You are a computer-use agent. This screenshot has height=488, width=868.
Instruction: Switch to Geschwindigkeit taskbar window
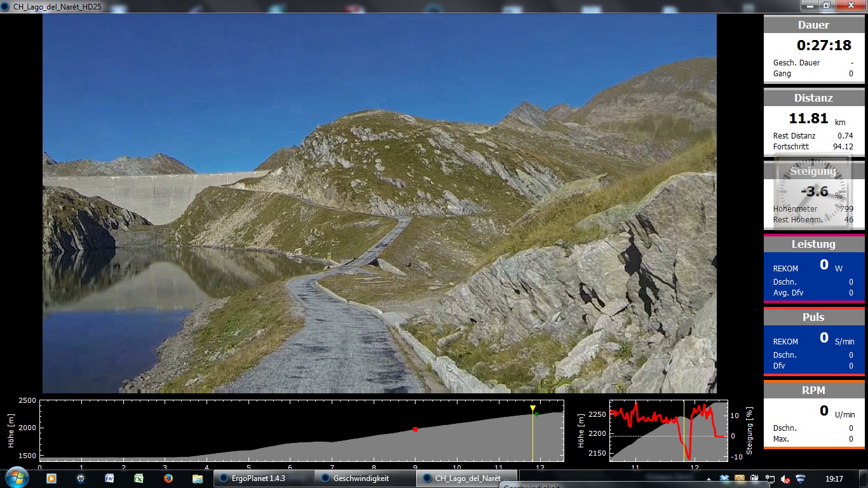[x=367, y=478]
